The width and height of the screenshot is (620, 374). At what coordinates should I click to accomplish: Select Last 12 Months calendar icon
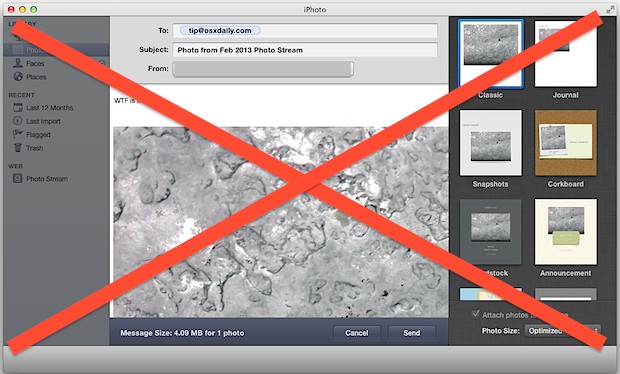[x=18, y=108]
